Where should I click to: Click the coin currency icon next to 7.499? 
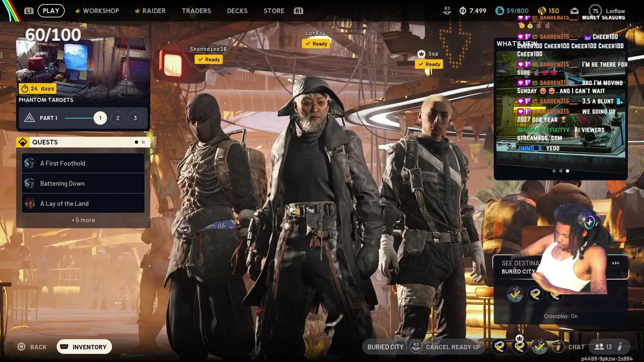[x=463, y=11]
